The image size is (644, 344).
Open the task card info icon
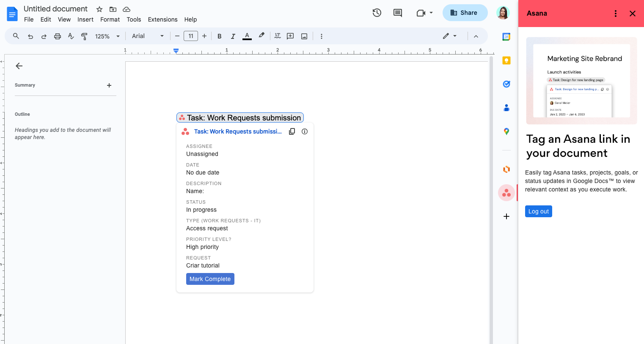(305, 131)
